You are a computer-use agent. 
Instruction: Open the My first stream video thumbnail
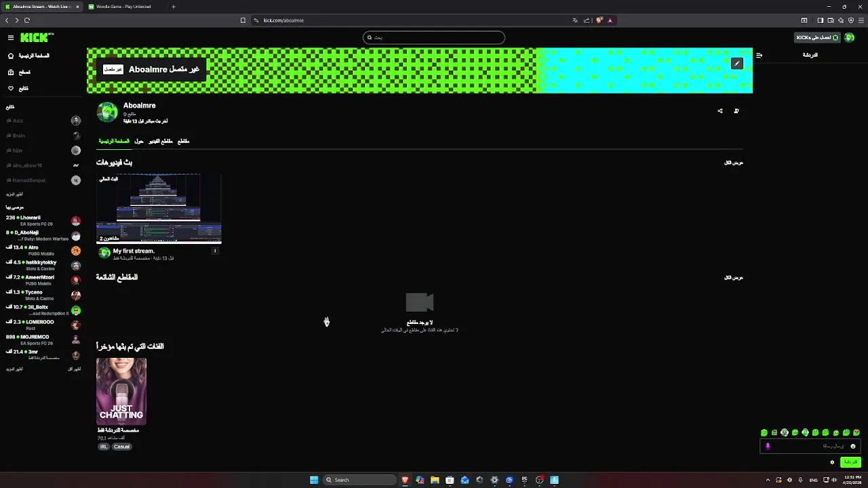(159, 208)
